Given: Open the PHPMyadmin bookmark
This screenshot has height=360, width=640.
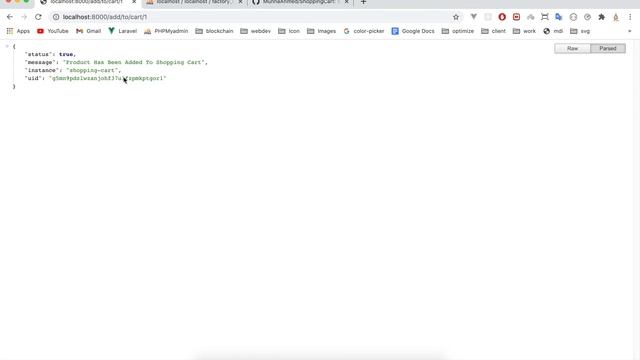Looking at the screenshot, I should click(x=166, y=31).
